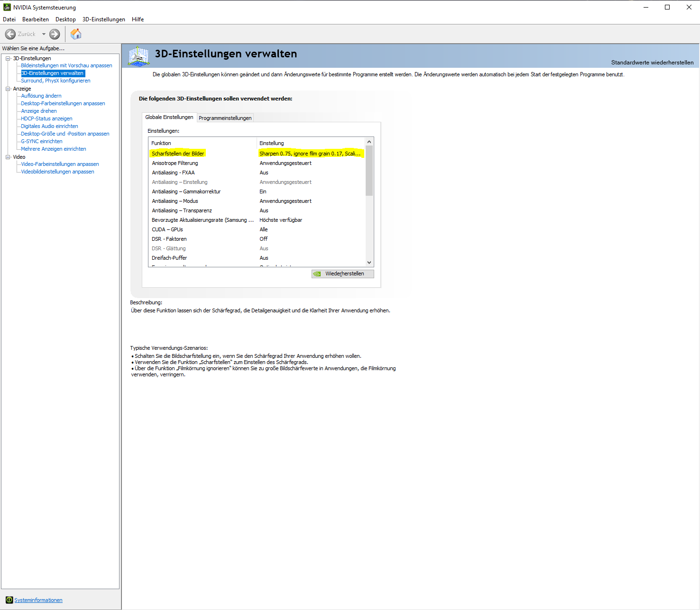Open the Bearbeiten menu
Screen dimensions: 700x610
(x=36, y=19)
